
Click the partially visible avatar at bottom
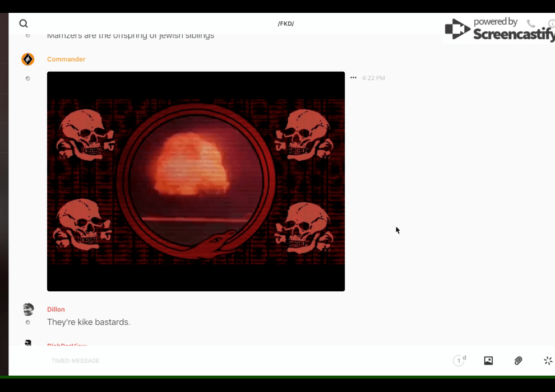(28, 343)
